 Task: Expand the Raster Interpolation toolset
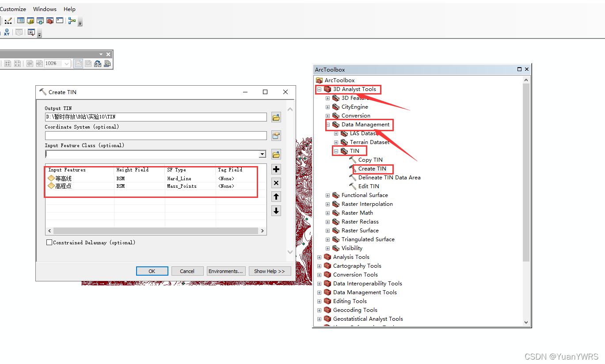tap(327, 204)
